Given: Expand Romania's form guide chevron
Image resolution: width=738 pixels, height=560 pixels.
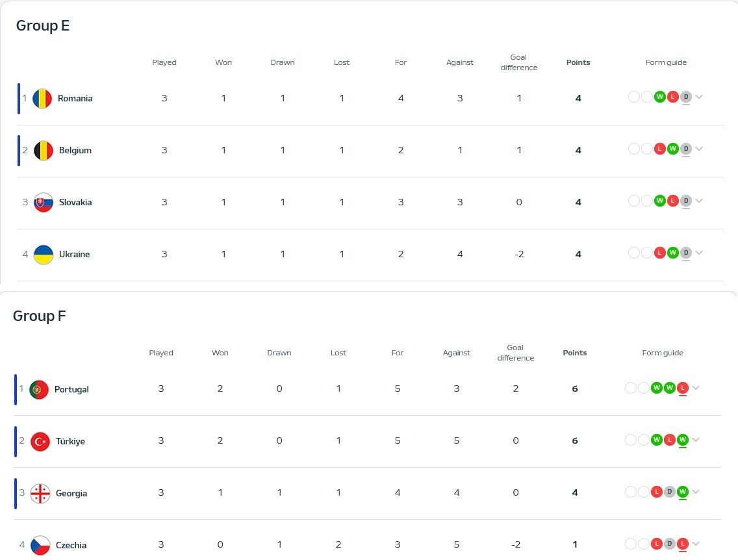Looking at the screenshot, I should click(699, 97).
